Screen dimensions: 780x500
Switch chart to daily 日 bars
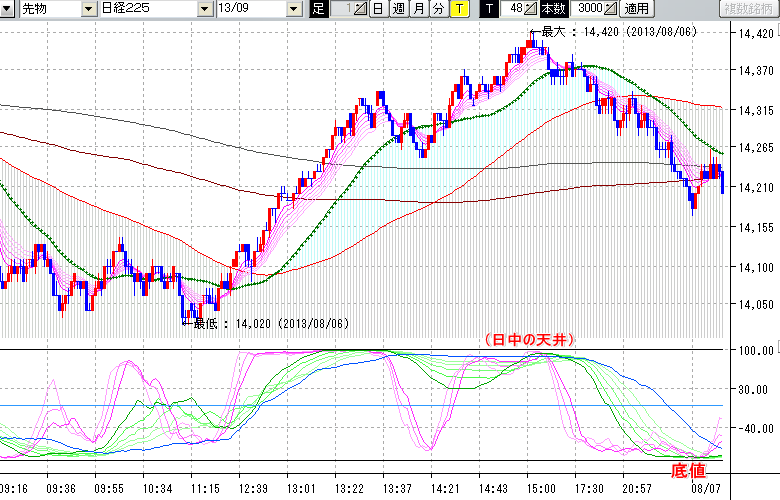point(377,9)
